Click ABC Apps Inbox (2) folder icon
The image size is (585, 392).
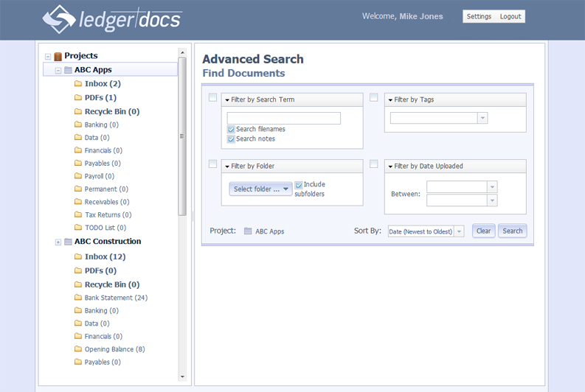tap(78, 83)
